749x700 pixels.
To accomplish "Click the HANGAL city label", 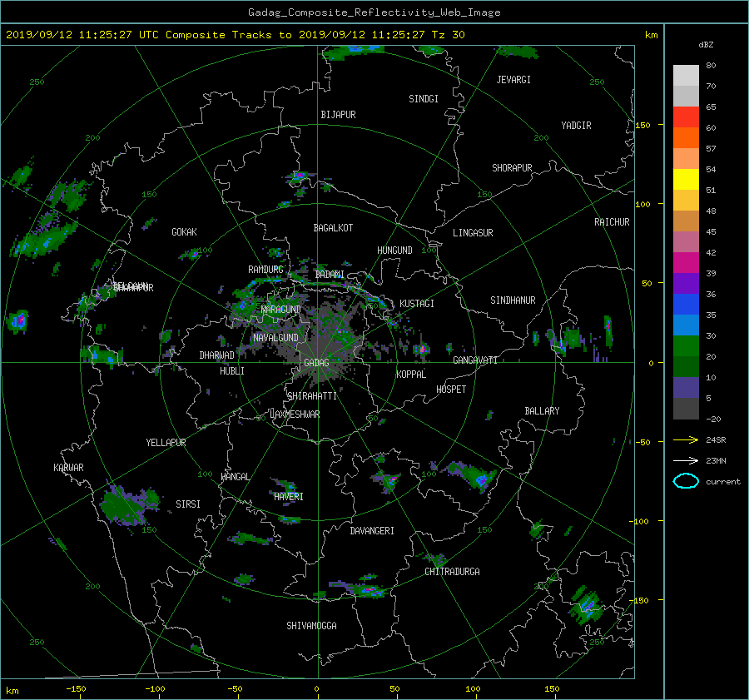I will [235, 477].
